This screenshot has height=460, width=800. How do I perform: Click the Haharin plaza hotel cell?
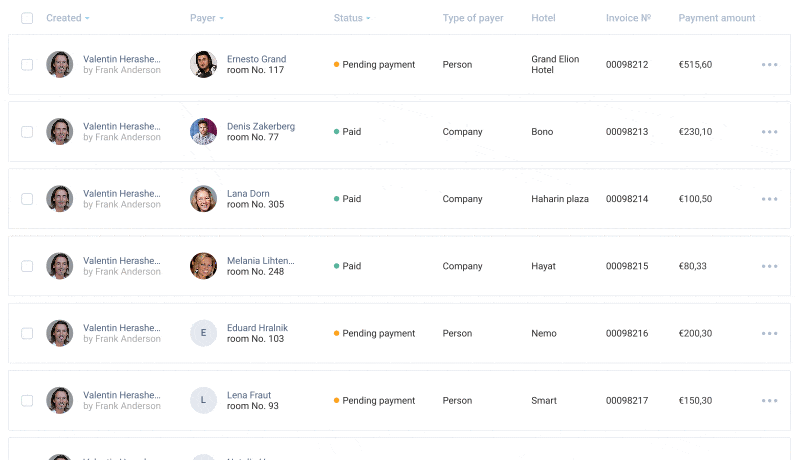click(x=560, y=199)
